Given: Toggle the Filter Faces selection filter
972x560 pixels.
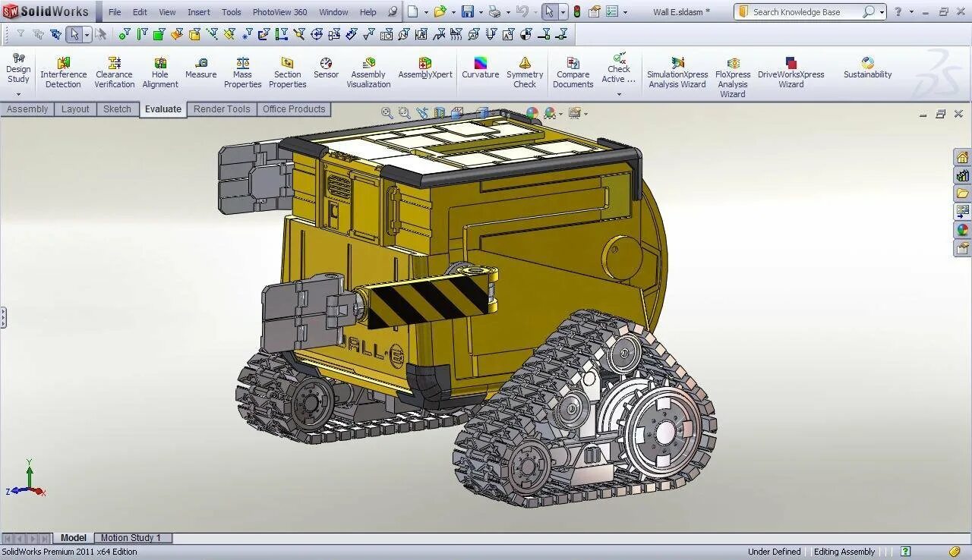Looking at the screenshot, I should (159, 34).
